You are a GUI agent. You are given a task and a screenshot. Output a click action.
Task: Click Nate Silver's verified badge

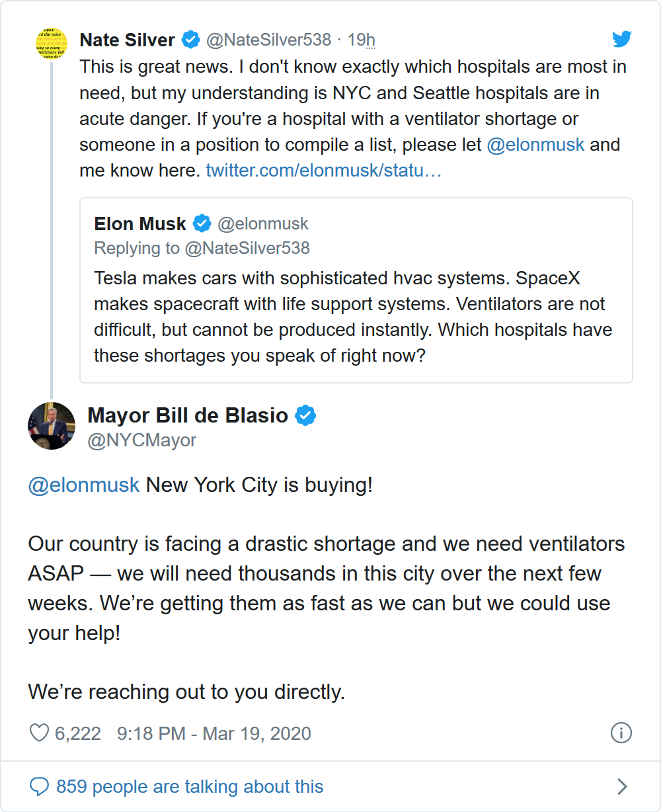click(191, 40)
